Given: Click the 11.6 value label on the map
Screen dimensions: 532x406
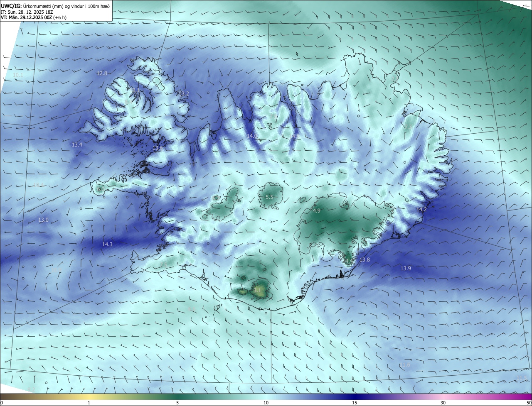Looking at the screenshot, I should click(405, 365).
